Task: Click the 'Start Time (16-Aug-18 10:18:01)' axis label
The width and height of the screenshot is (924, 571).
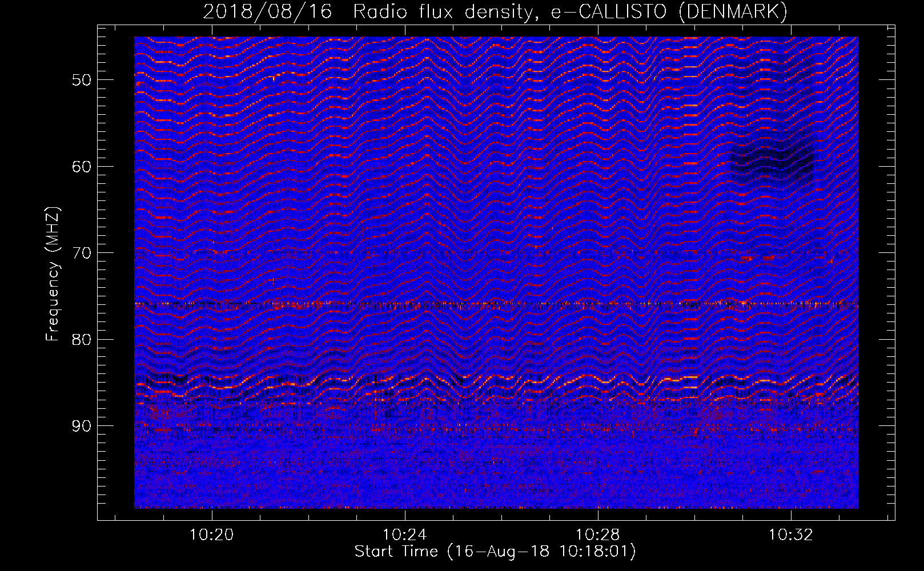Action: [495, 552]
